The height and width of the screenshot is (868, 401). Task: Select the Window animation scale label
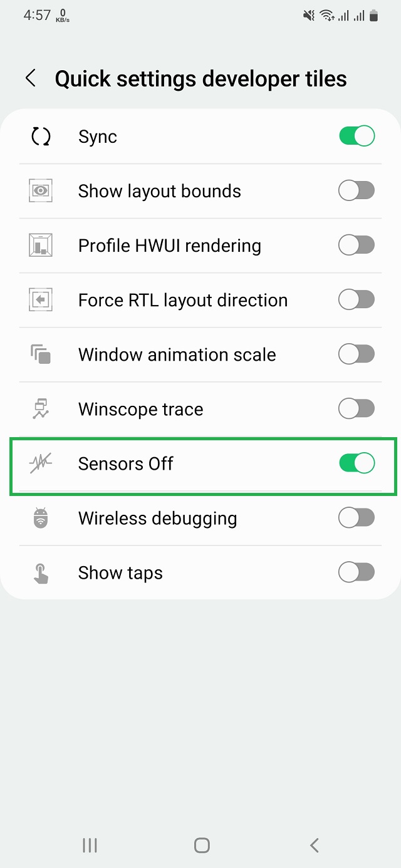(177, 354)
